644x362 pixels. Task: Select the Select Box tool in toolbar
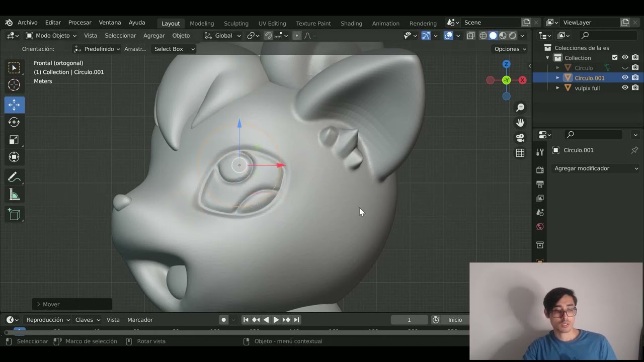point(14,68)
